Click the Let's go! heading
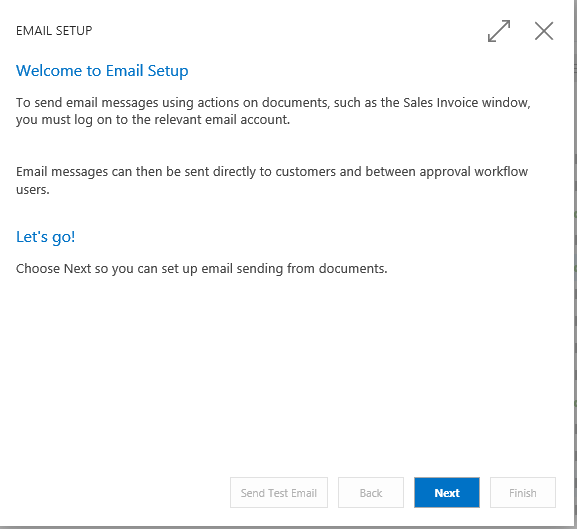The height and width of the screenshot is (529, 577). [x=46, y=237]
